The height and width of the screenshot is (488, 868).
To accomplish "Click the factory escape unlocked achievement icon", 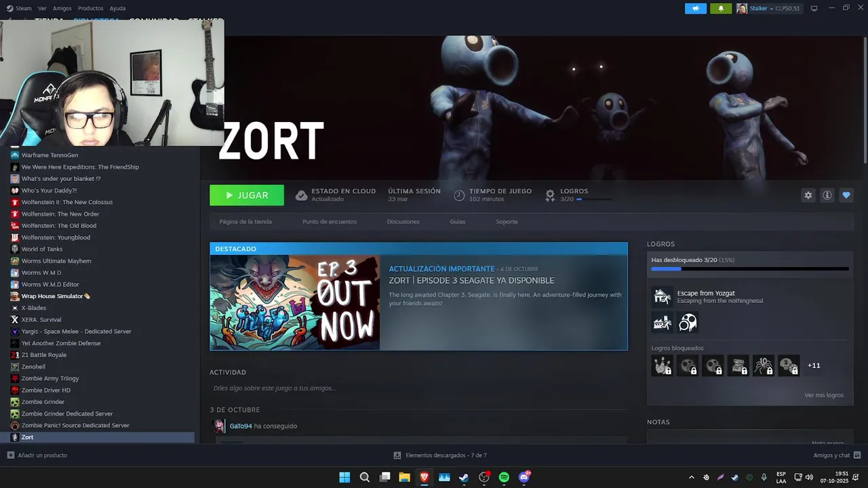I will coord(662,323).
